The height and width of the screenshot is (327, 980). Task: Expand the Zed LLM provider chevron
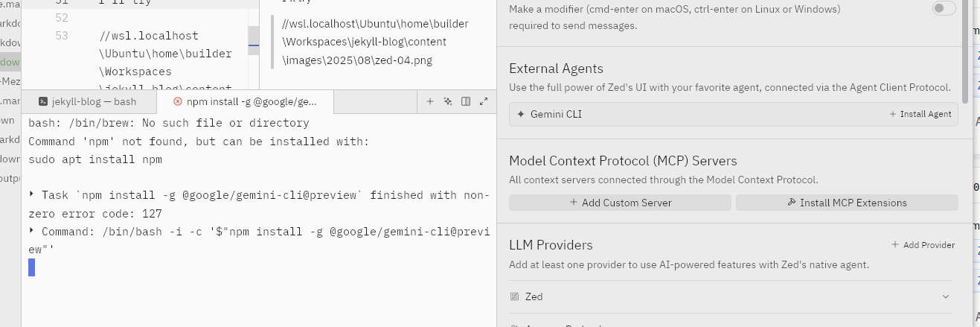click(x=946, y=296)
